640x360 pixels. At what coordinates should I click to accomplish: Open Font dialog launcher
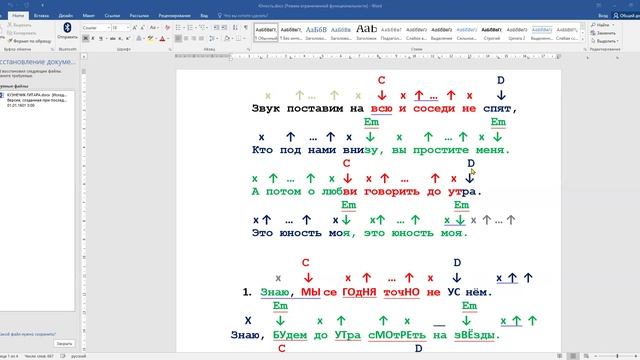point(169,49)
